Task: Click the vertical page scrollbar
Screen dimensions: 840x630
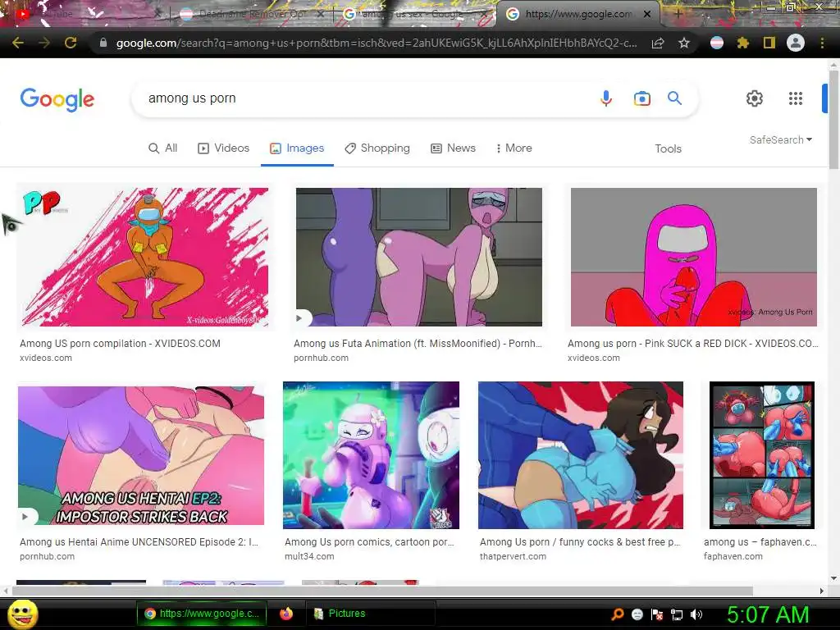Action: [833, 121]
